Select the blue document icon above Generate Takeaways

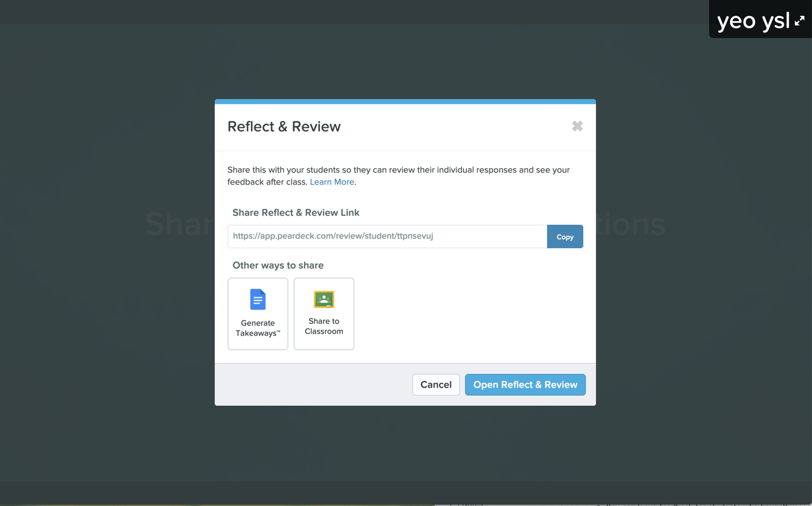(258, 299)
